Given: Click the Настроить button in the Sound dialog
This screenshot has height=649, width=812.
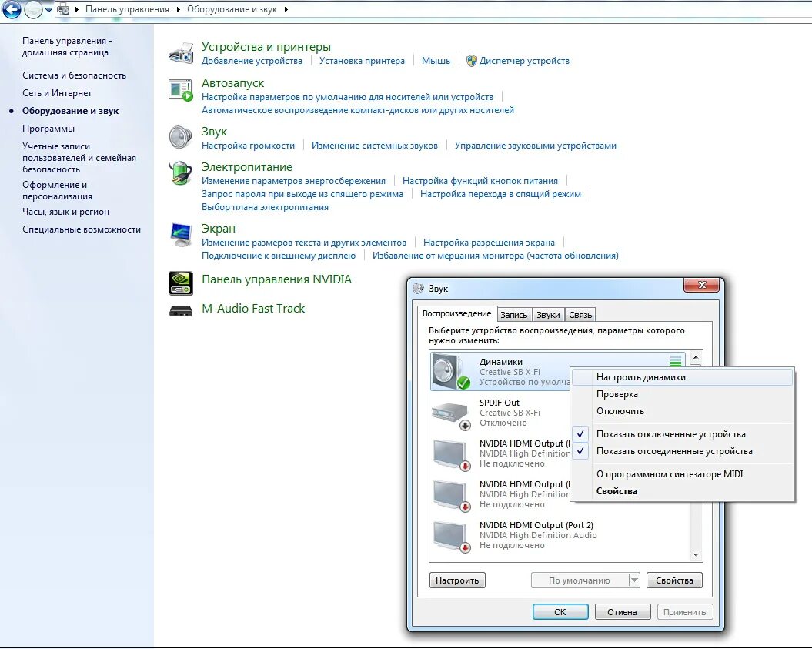Looking at the screenshot, I should point(457,580).
